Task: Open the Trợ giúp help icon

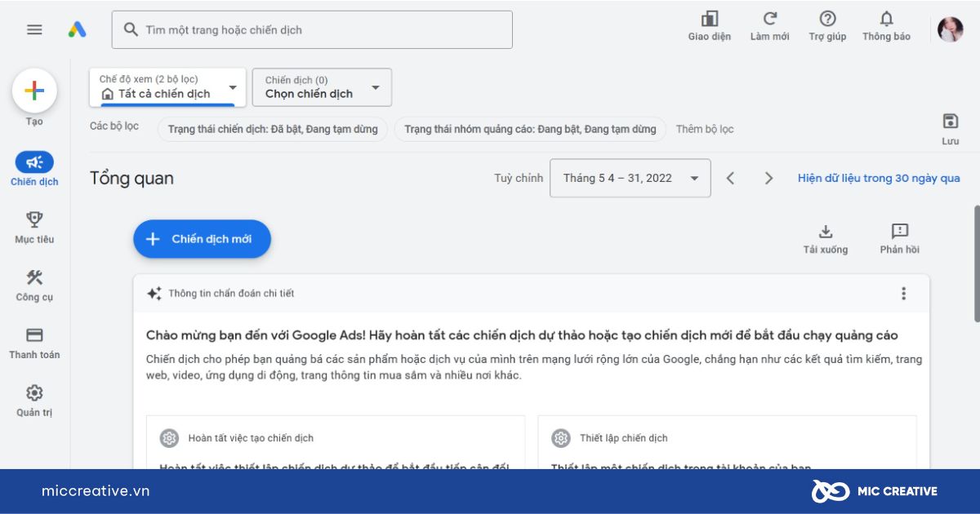Action: click(x=827, y=19)
